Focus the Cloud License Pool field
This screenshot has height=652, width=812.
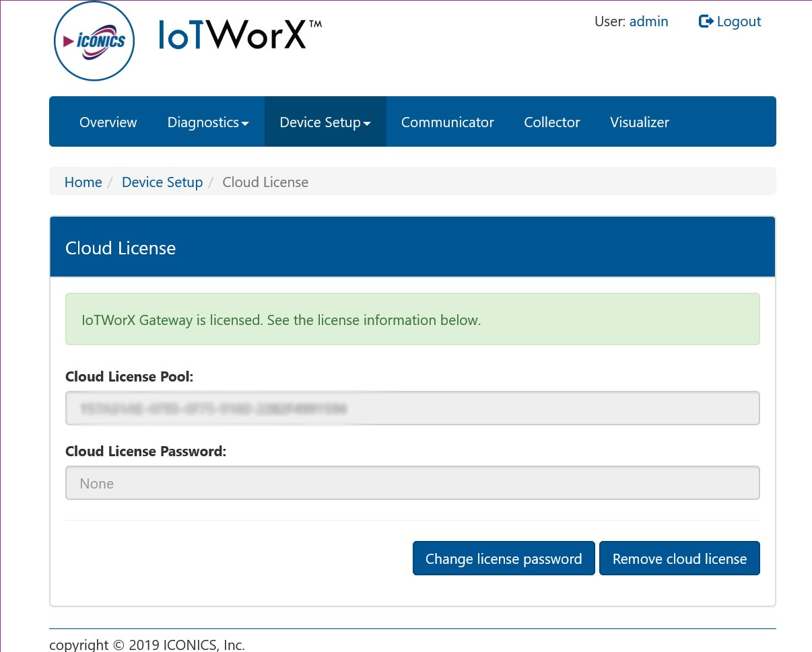(x=412, y=408)
